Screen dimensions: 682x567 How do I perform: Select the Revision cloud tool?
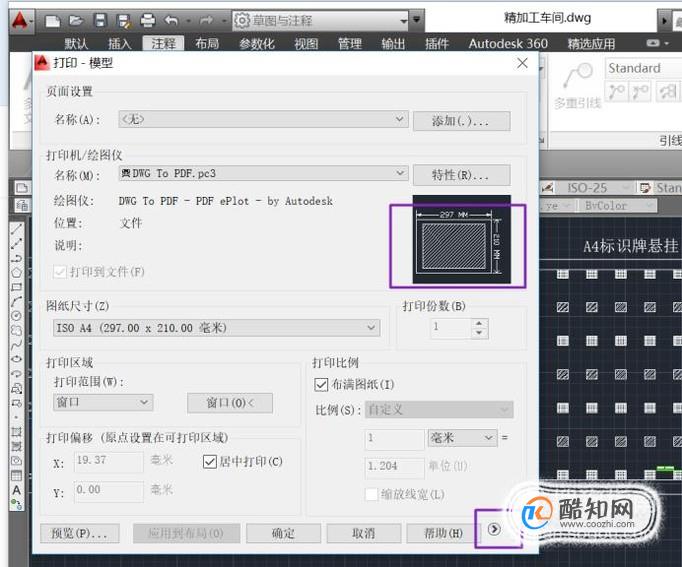coord(16,330)
